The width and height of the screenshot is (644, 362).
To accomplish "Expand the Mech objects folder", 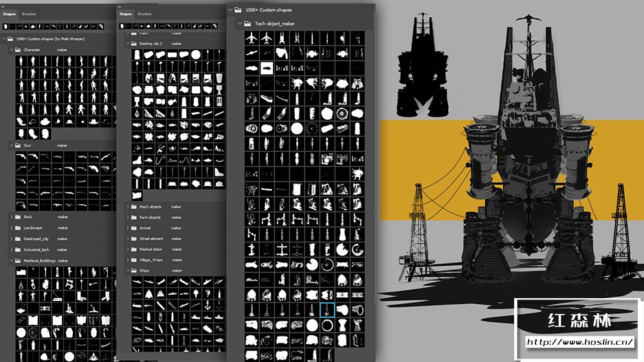I will coord(128,207).
